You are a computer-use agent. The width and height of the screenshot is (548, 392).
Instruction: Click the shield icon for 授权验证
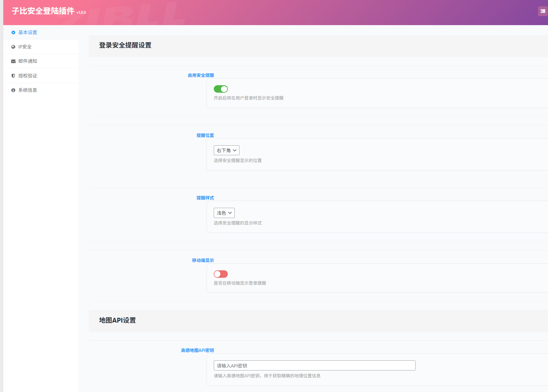(13, 76)
